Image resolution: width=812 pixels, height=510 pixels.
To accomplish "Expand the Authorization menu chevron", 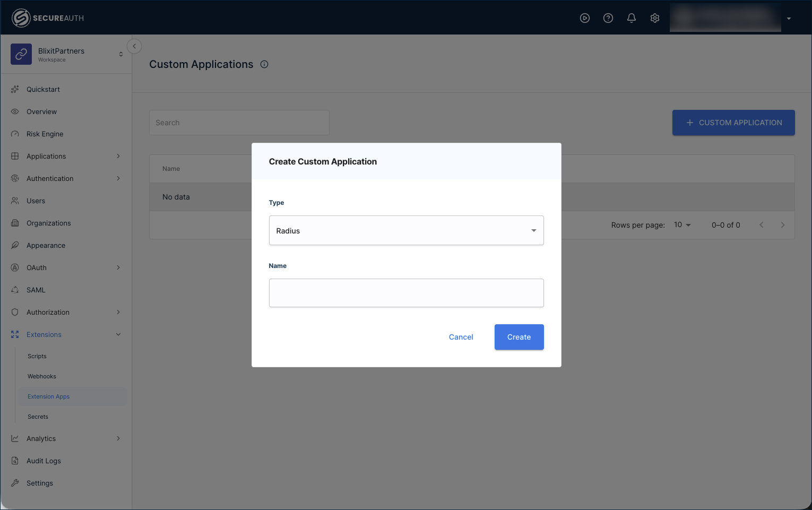I will (118, 312).
